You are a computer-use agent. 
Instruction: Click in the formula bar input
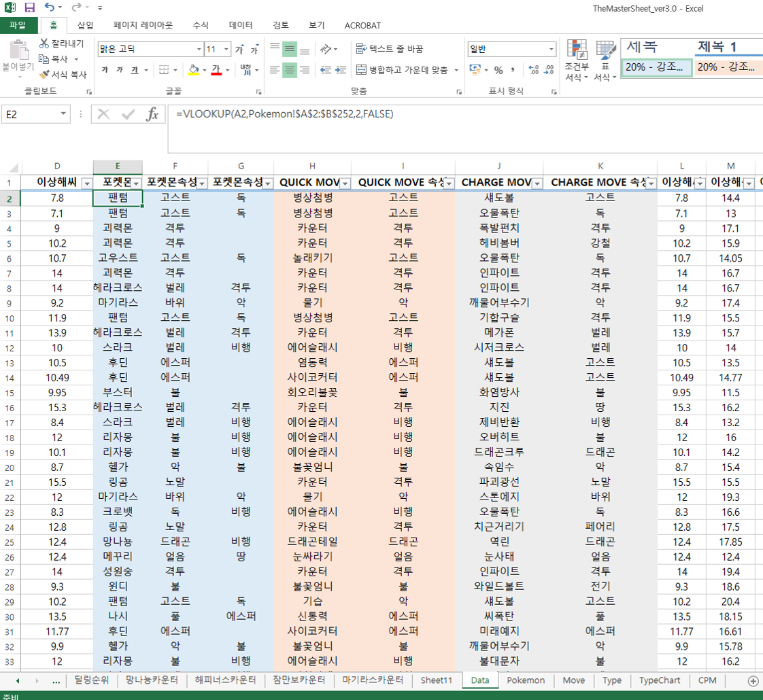[465, 128]
